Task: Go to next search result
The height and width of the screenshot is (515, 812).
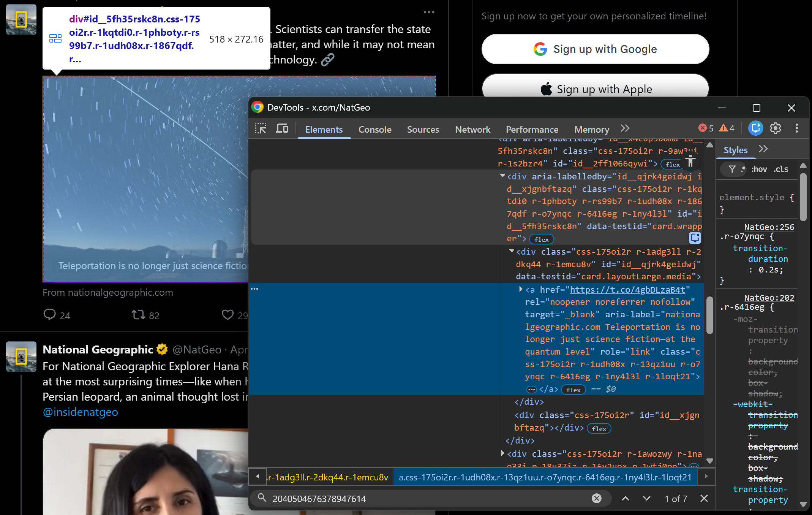Action: point(647,498)
